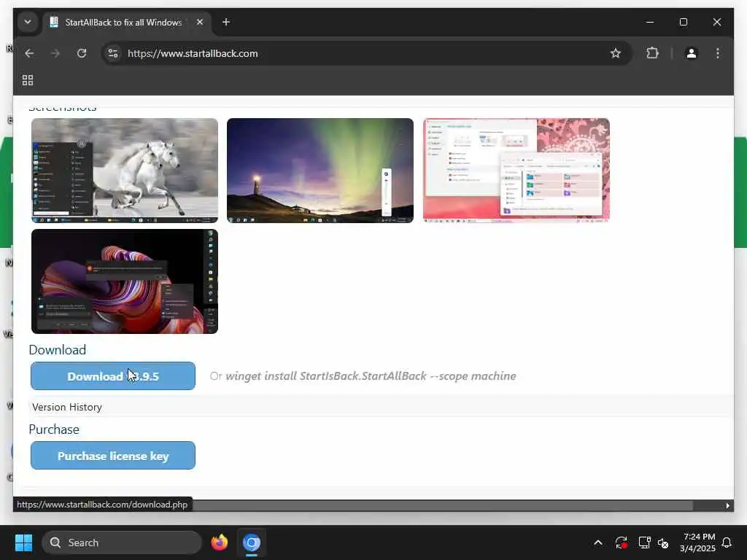The width and height of the screenshot is (747, 560).
Task: Open the aurora lighthouse screenshot thumbnail
Action: [x=320, y=171]
